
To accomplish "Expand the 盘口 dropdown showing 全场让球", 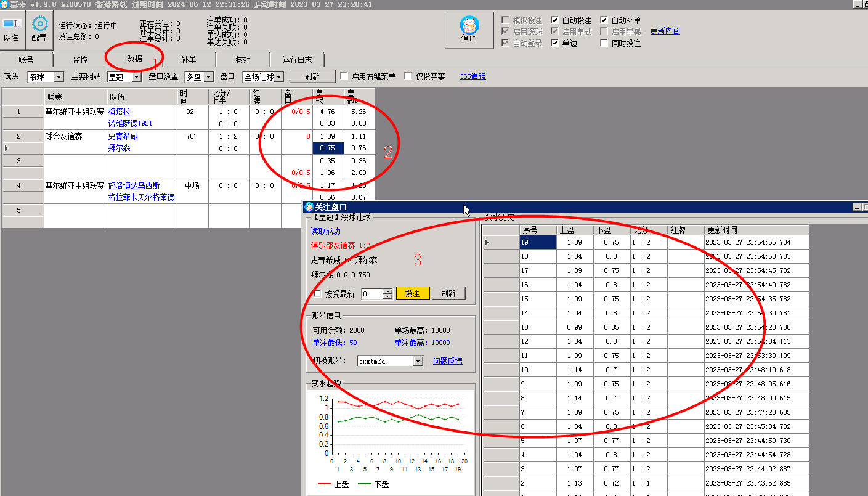I will 278,77.
